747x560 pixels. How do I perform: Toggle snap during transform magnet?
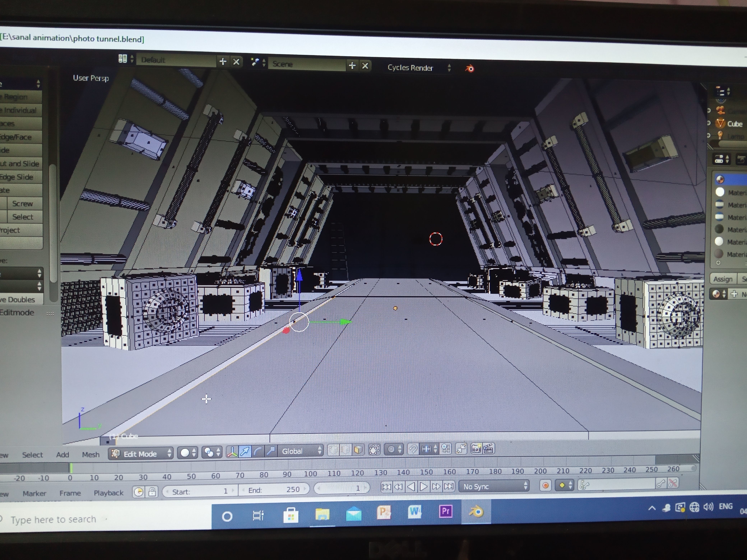[413, 449]
